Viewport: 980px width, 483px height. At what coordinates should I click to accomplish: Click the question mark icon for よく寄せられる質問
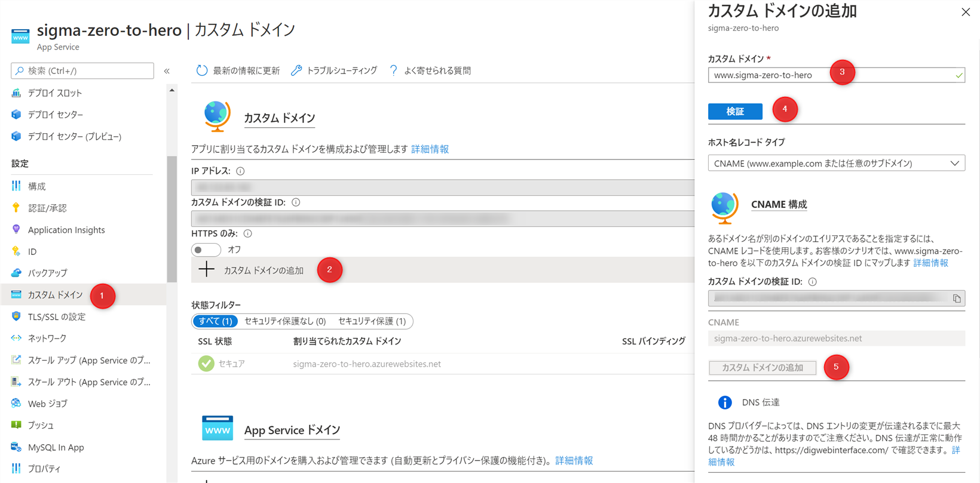[x=393, y=70]
